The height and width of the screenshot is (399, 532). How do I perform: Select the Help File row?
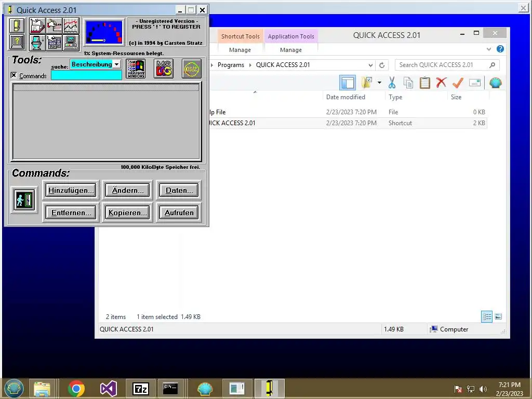(348, 112)
